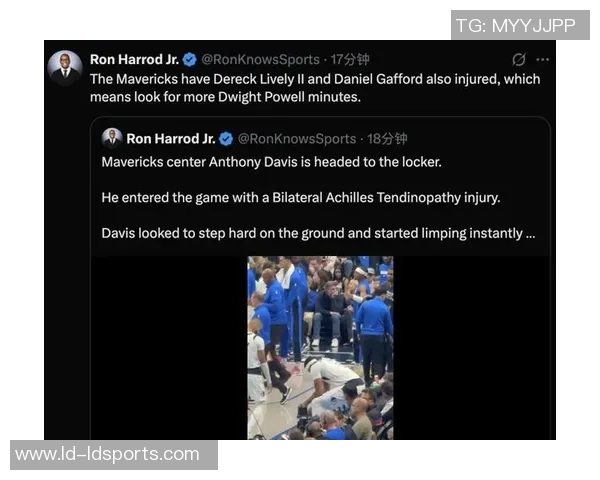Open the tweet via its 17分钟 timestamp
The height and width of the screenshot is (480, 600).
click(x=350, y=59)
